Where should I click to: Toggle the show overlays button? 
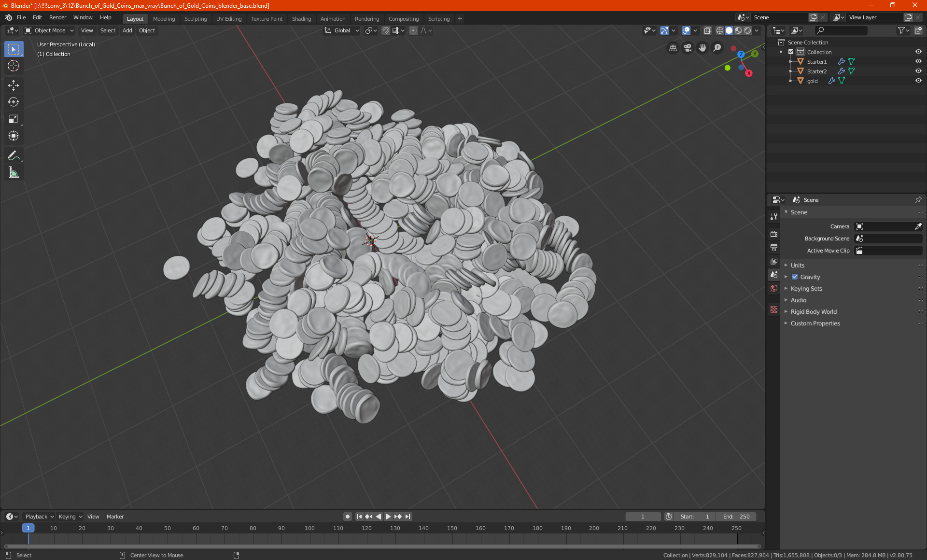(x=686, y=30)
